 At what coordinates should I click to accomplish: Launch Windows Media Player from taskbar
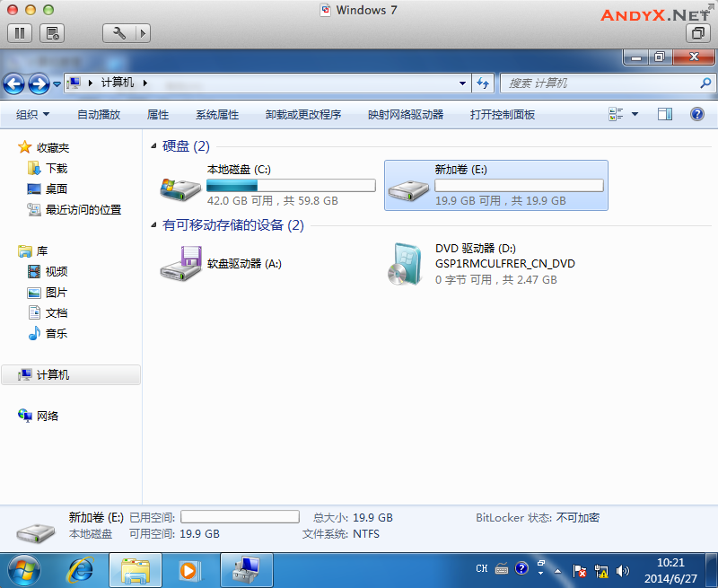[x=188, y=571]
